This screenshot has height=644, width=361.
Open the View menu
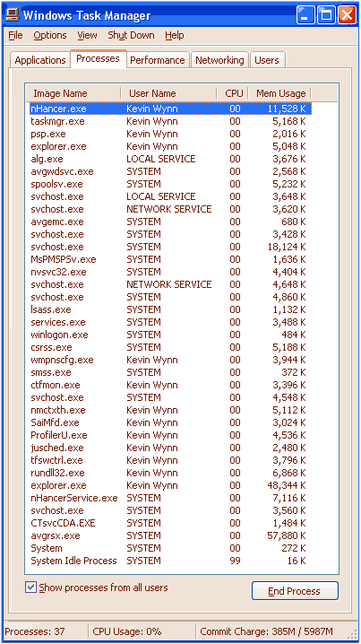pos(87,35)
